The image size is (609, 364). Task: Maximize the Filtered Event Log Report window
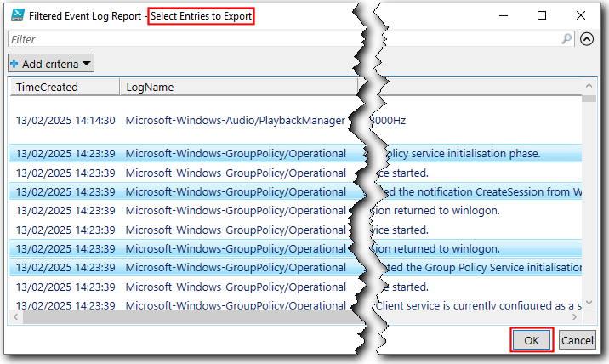[x=543, y=15]
